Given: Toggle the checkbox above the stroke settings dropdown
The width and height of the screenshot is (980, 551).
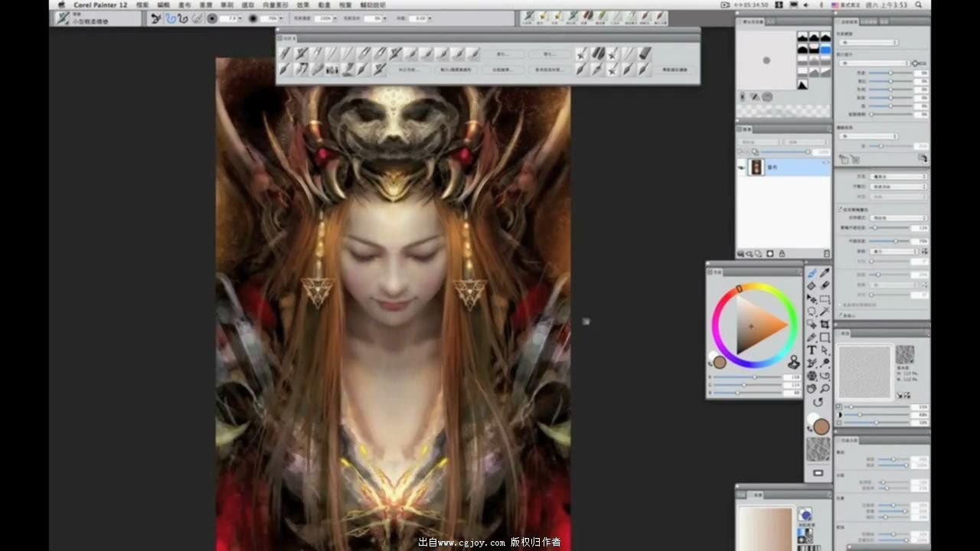Looking at the screenshot, I should point(840,208).
